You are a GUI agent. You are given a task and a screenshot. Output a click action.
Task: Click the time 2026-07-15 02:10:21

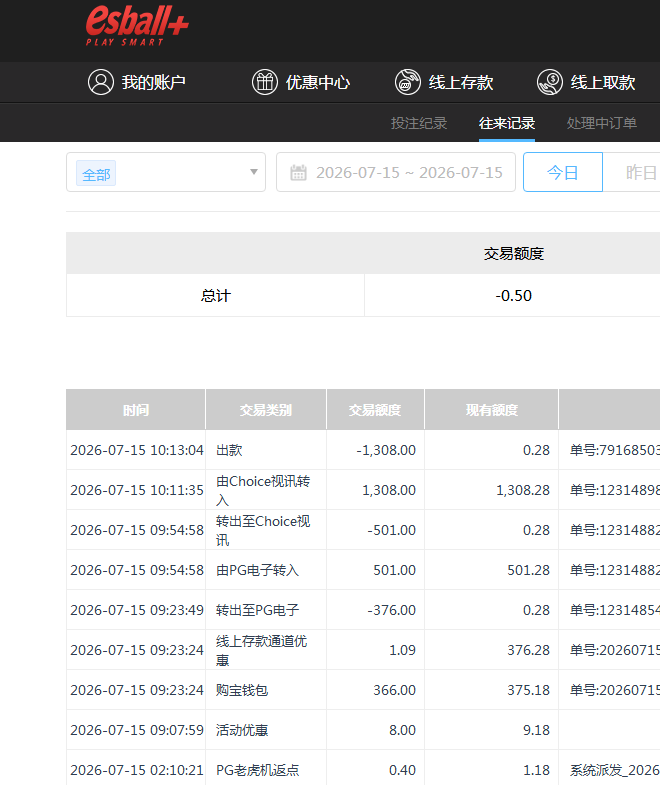tap(137, 770)
